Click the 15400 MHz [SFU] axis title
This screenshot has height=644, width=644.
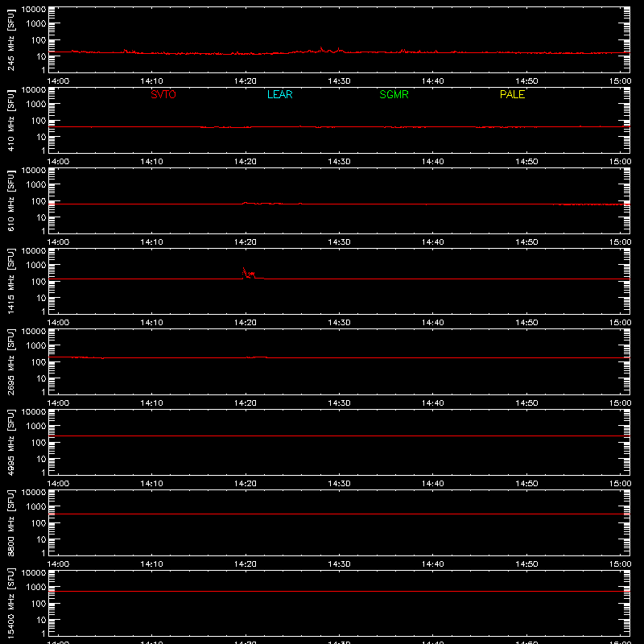[10, 603]
